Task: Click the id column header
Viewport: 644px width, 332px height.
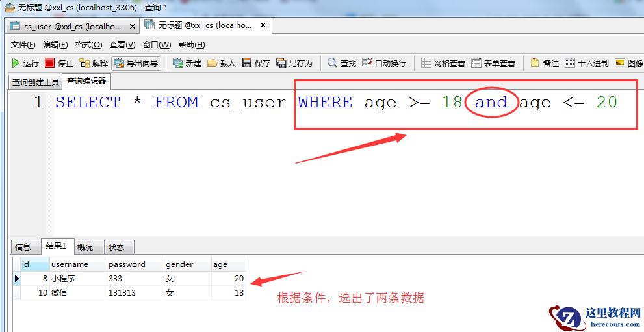Action: (34, 264)
